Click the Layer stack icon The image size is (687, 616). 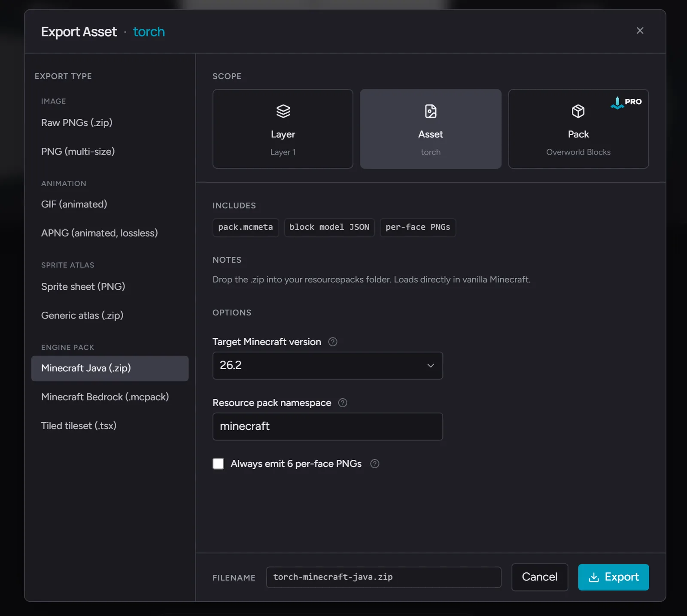point(283,111)
